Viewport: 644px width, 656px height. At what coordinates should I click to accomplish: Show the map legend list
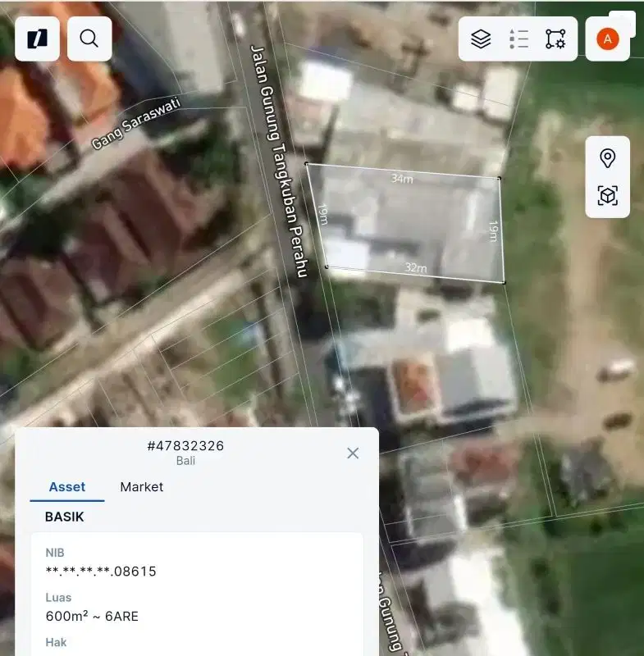click(x=518, y=39)
